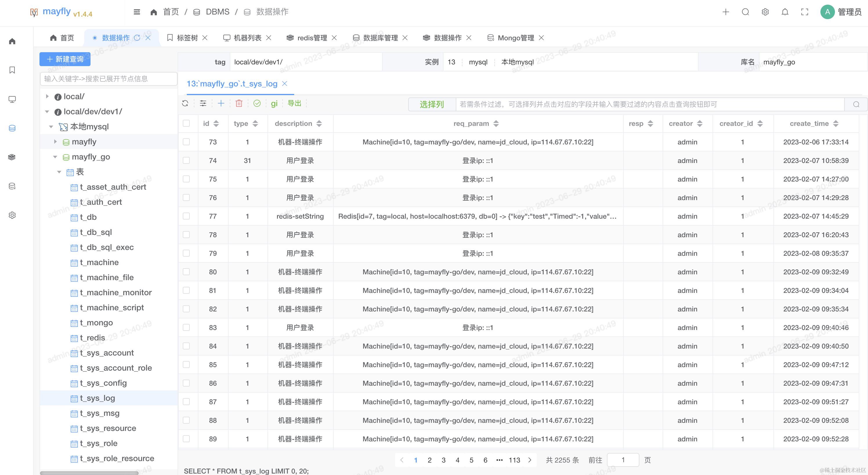Sort by the create_time column
This screenshot has height=475, width=868.
coord(836,124)
